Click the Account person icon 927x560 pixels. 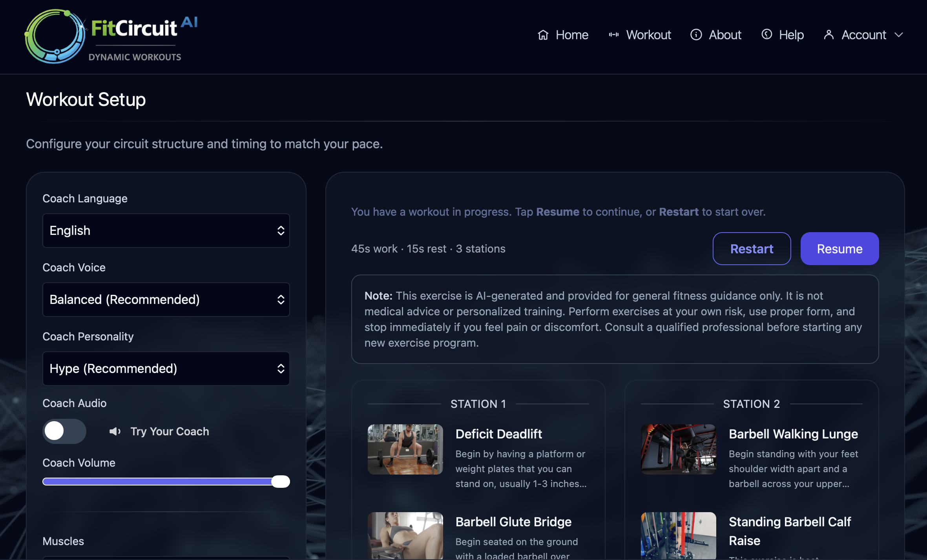pyautogui.click(x=828, y=35)
